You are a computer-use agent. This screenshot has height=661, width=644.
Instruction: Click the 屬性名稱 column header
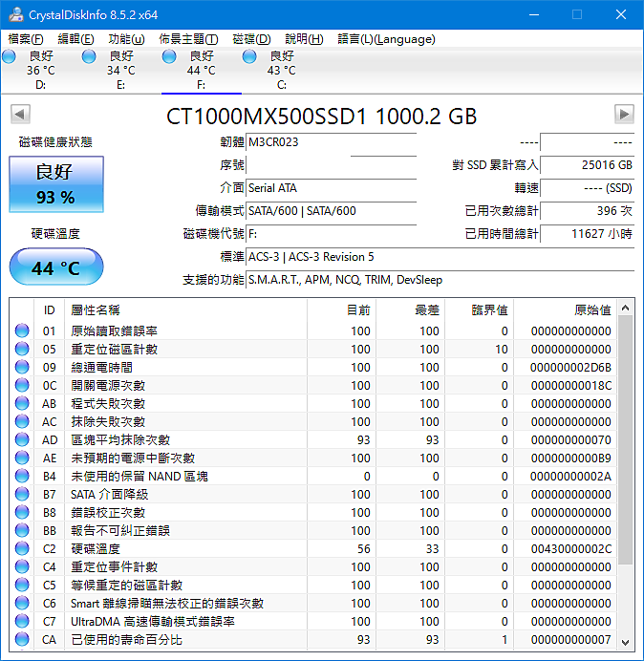[185, 310]
